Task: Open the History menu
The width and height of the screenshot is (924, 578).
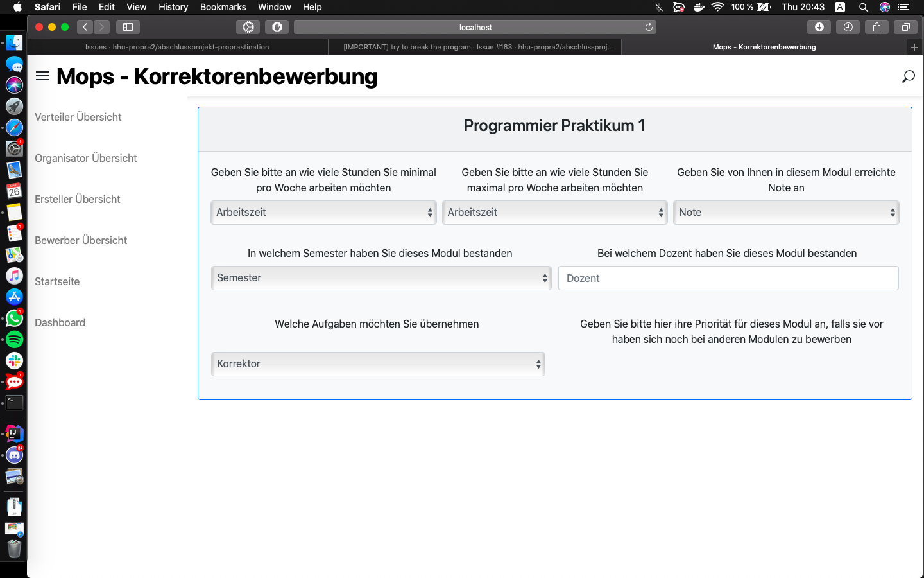Action: point(173,7)
